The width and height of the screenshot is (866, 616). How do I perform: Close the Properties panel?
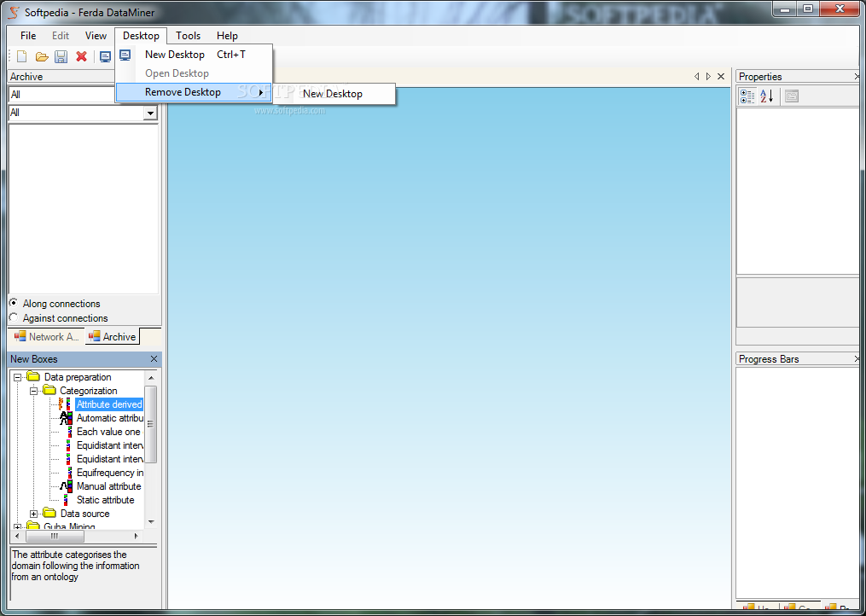tap(857, 76)
